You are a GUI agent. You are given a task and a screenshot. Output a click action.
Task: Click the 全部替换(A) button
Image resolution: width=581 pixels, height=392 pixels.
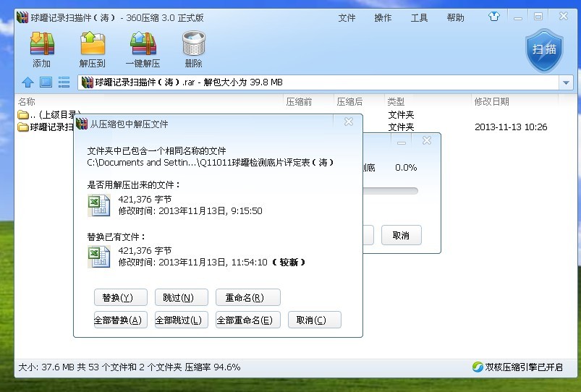[121, 320]
